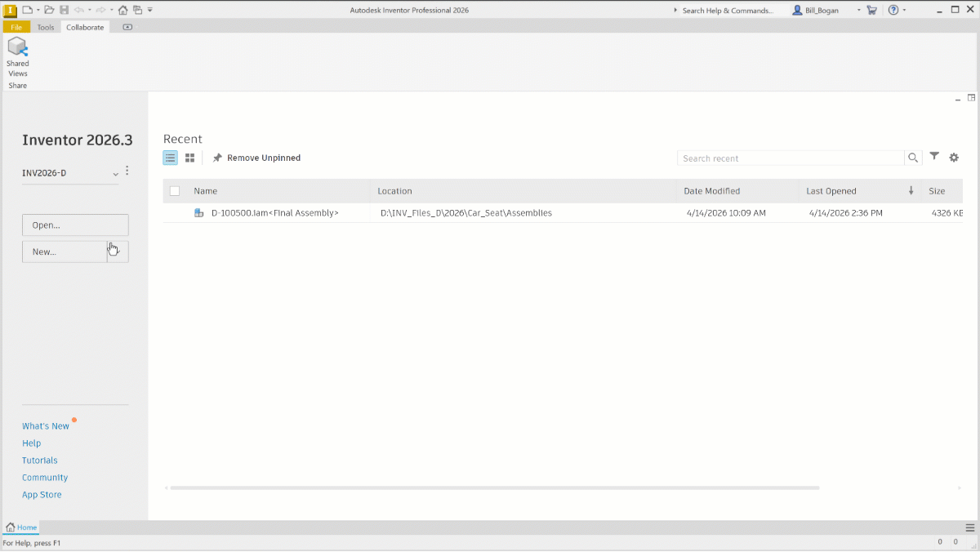Click the Open... button

click(75, 225)
